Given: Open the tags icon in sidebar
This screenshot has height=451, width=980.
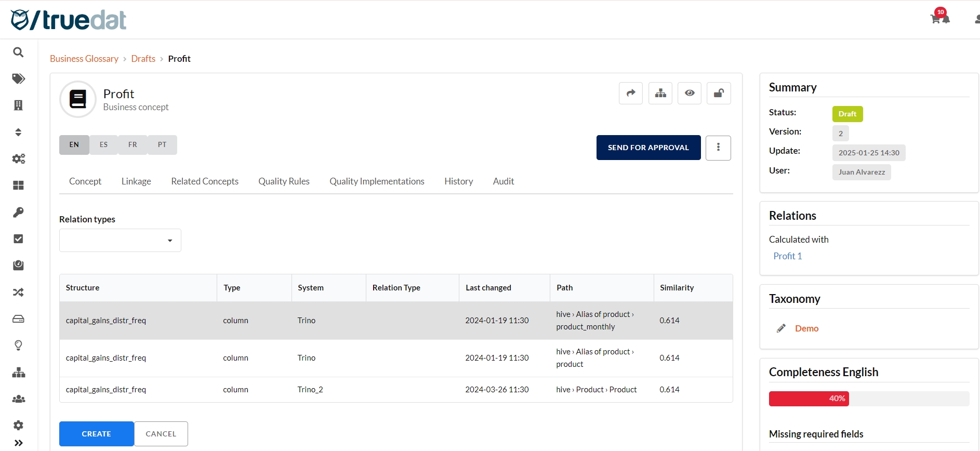Looking at the screenshot, I should click(18, 79).
